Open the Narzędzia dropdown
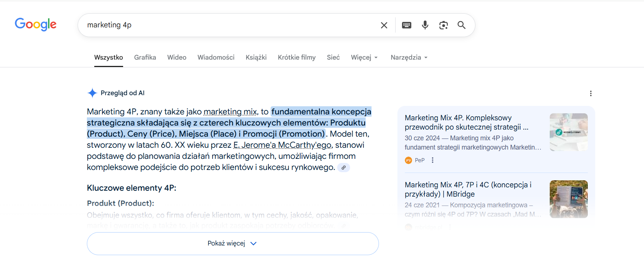 click(x=409, y=57)
